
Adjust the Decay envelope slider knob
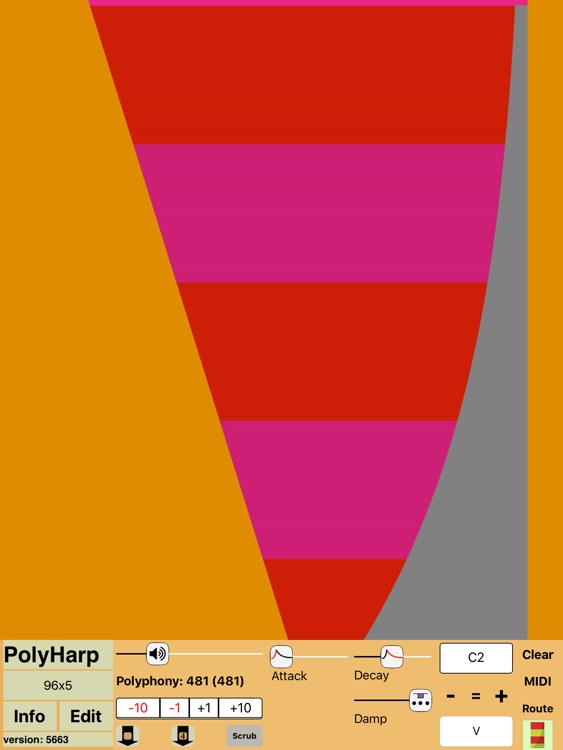tap(392, 656)
